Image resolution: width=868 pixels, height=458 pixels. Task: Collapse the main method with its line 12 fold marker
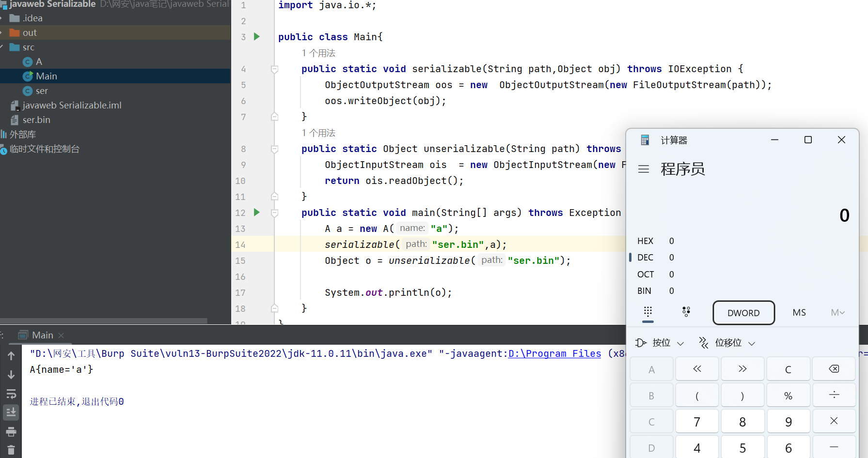click(274, 213)
